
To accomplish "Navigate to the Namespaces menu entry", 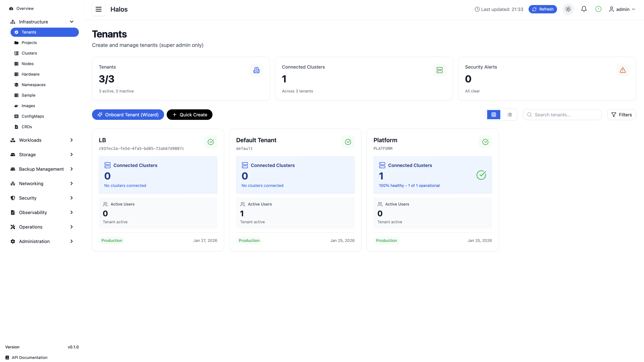I will [33, 85].
